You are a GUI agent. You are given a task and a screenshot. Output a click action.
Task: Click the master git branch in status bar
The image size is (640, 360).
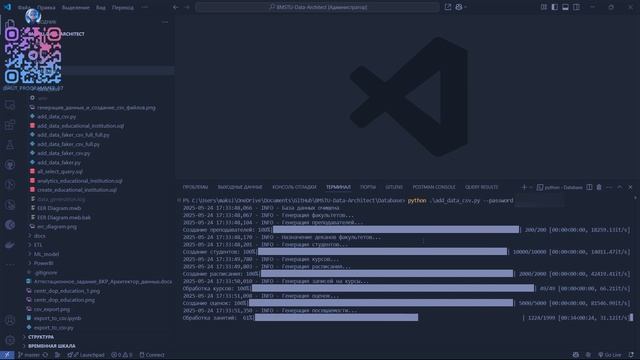point(29,355)
